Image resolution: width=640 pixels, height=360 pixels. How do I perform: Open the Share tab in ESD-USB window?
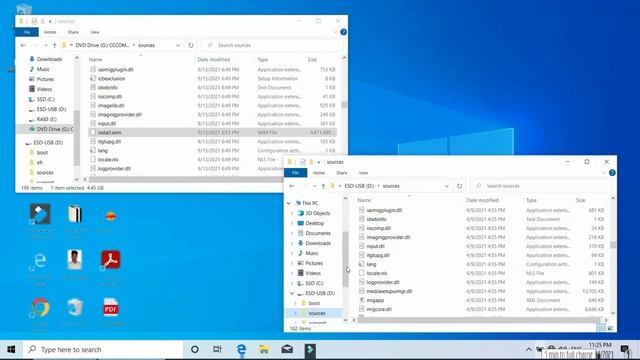(342, 173)
